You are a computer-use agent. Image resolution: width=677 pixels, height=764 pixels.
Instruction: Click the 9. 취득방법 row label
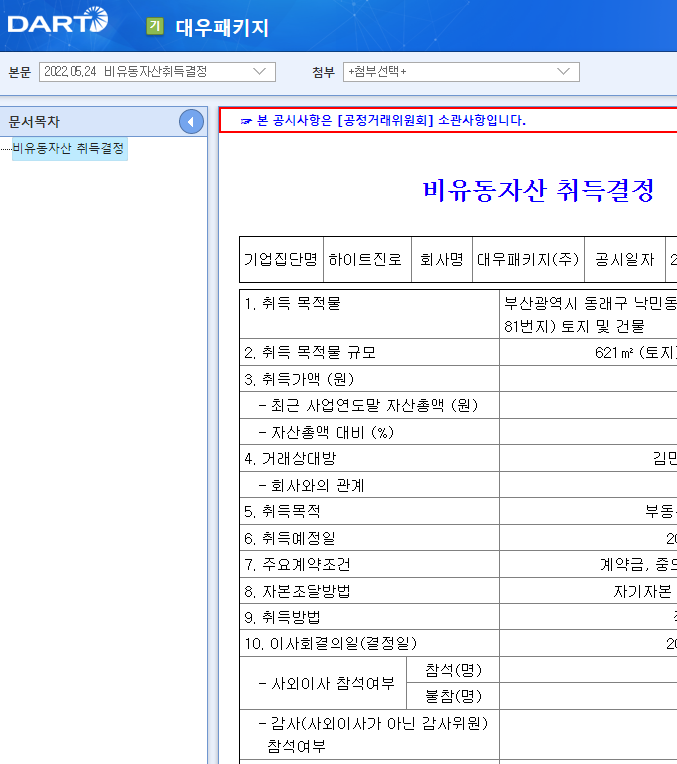tap(282, 618)
